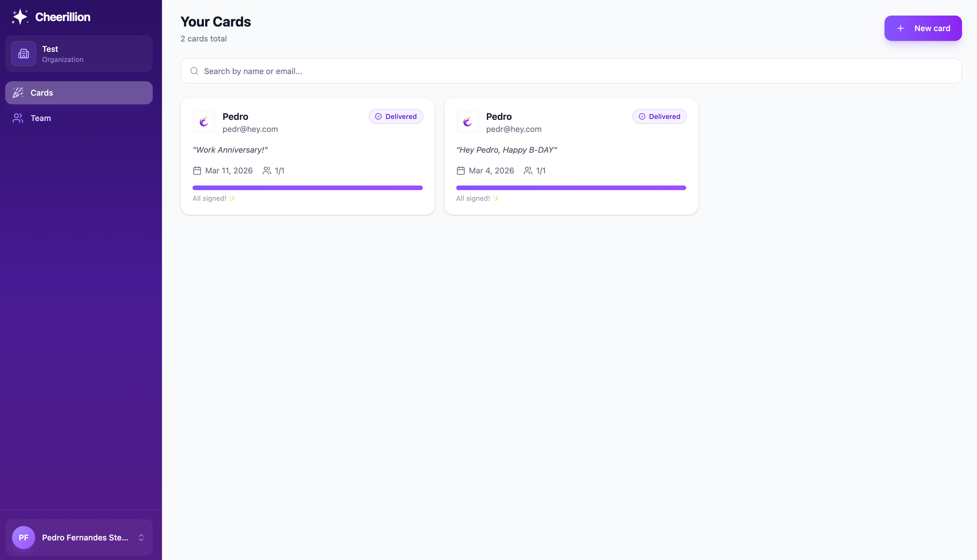This screenshot has height=560, width=977.
Task: Click the party popper Cards icon
Action: (18, 93)
